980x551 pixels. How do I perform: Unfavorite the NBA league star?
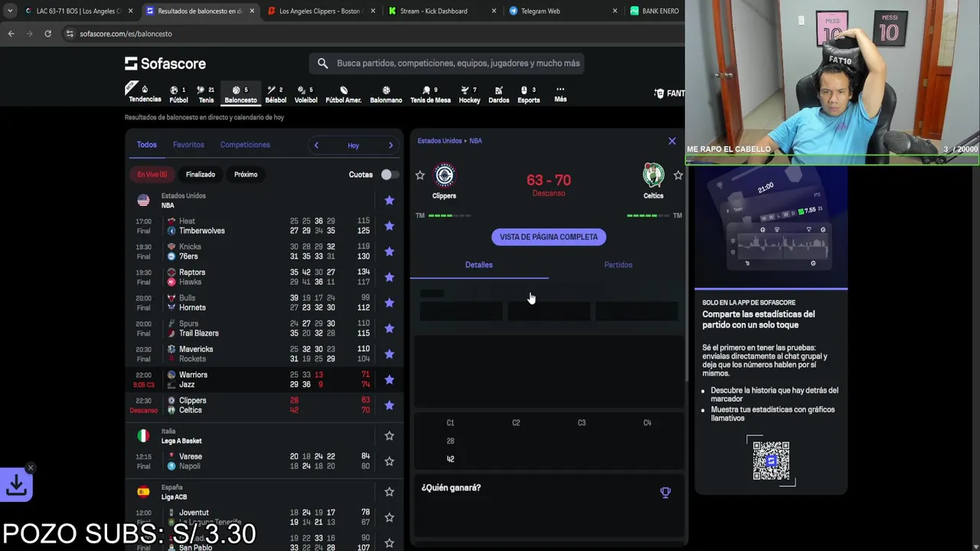[x=389, y=201]
